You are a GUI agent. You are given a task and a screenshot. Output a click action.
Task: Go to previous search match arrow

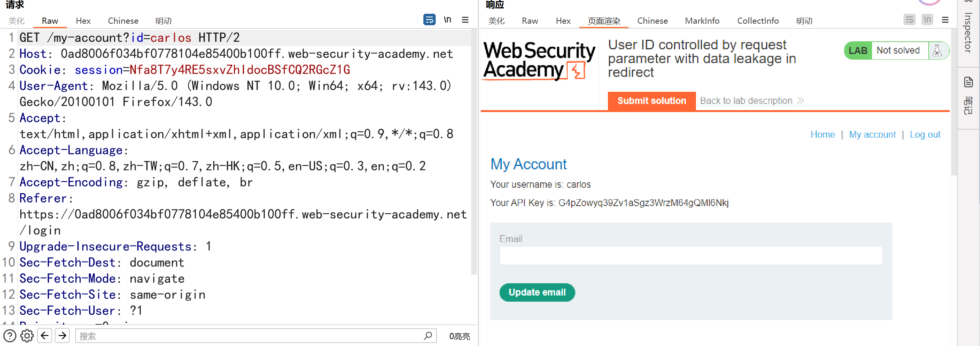tap(45, 336)
